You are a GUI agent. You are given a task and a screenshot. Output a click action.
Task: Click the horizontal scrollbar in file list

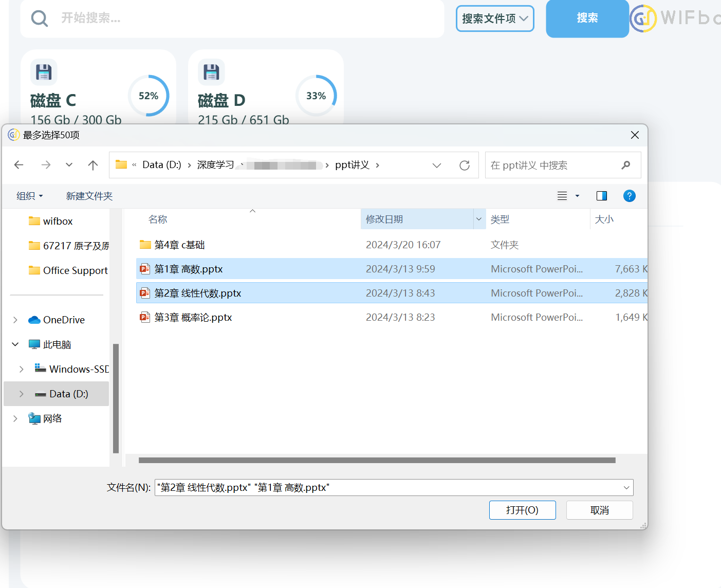point(377,461)
